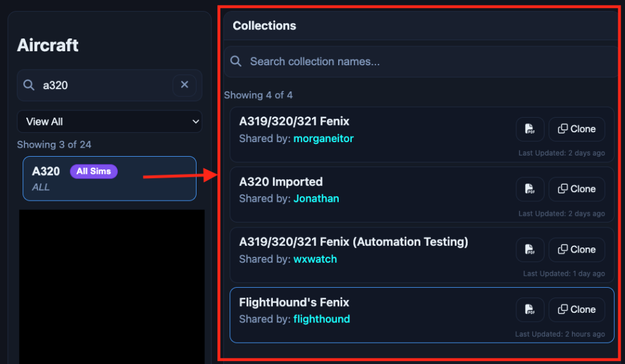
Task: Open wxwatch's shared profile
Action: [315, 259]
